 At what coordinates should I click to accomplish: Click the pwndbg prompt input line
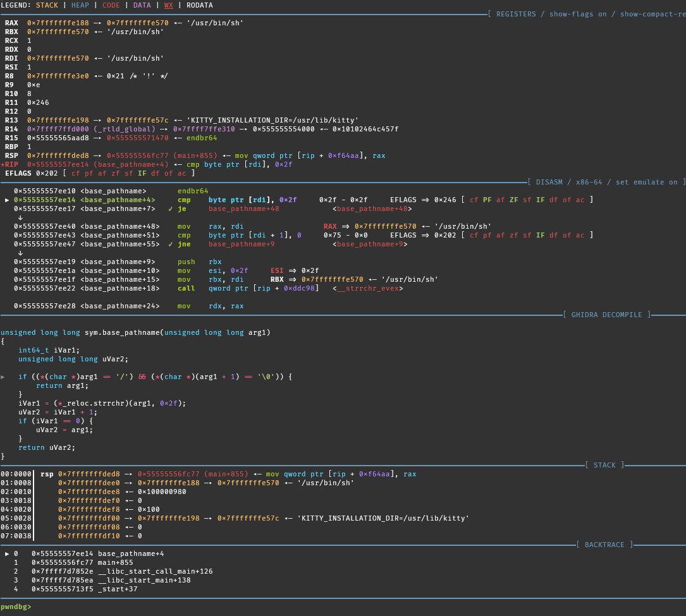coord(190,607)
